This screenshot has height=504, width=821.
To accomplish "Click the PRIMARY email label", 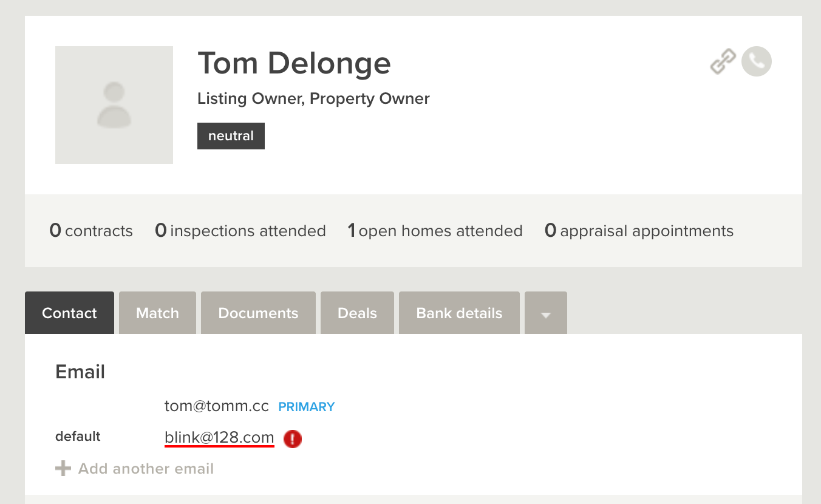I will (307, 407).
